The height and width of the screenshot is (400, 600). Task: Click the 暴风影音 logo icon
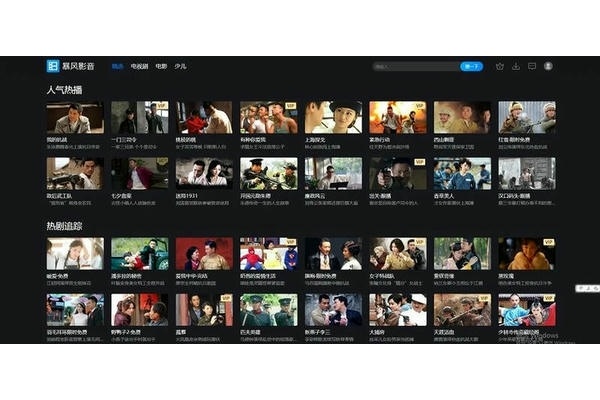(x=52, y=66)
